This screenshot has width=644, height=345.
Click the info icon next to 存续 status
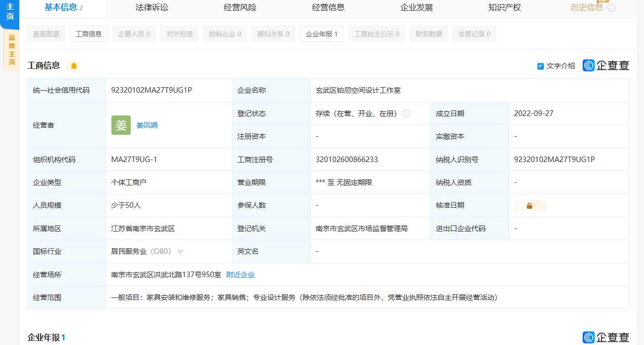406,113
